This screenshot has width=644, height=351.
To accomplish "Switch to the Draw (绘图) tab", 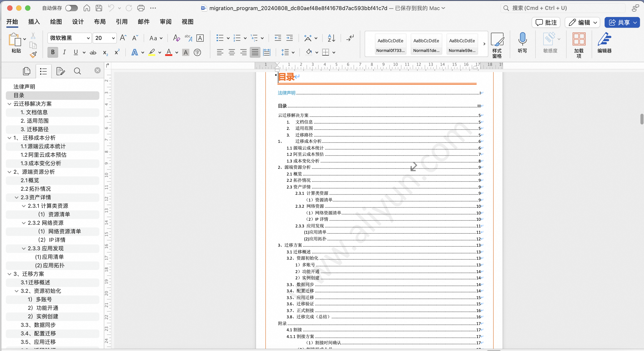I will (56, 22).
